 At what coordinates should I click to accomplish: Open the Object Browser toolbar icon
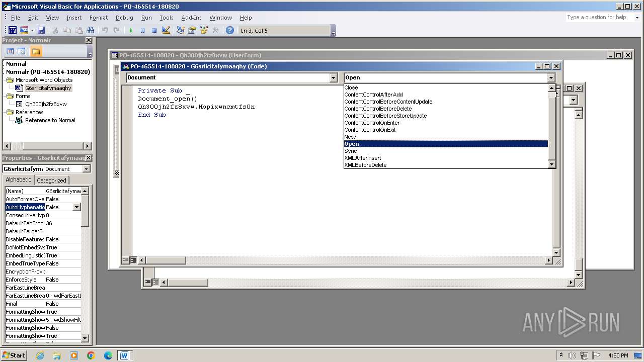click(x=204, y=30)
